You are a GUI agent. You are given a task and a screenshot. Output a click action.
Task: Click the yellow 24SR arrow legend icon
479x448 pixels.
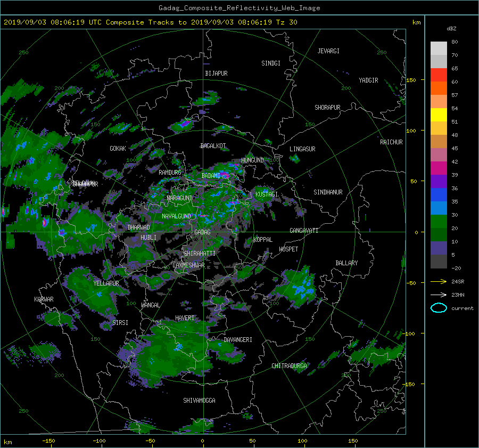pyautogui.click(x=439, y=281)
